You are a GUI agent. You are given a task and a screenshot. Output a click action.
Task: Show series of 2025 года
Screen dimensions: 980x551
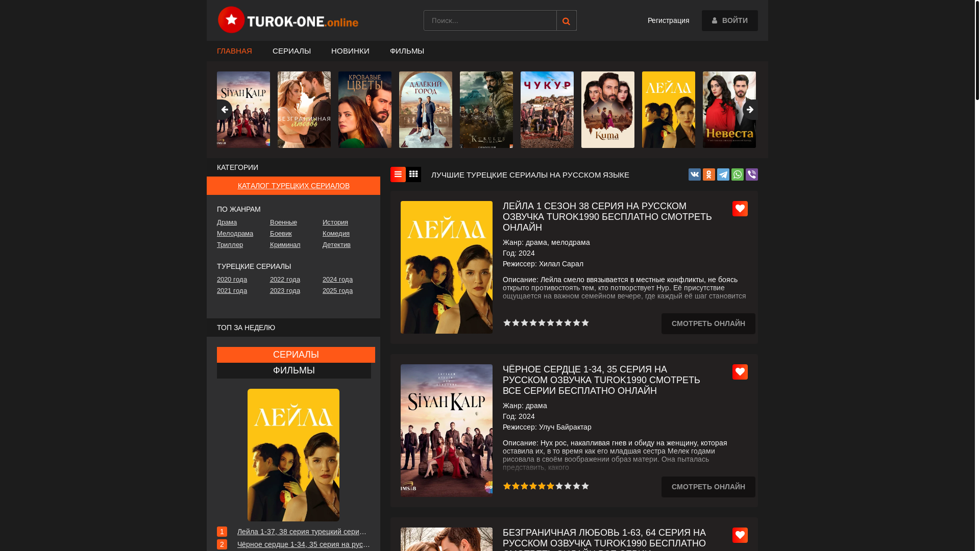pos(337,291)
